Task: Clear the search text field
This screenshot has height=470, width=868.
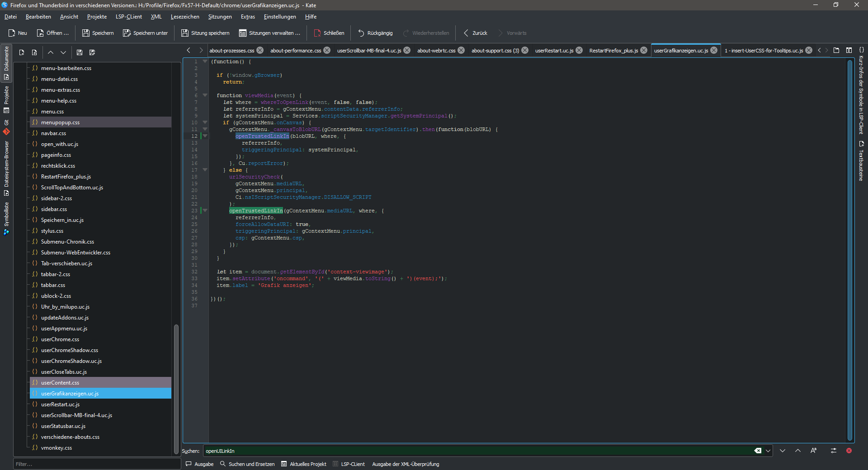Action: [x=758, y=451]
